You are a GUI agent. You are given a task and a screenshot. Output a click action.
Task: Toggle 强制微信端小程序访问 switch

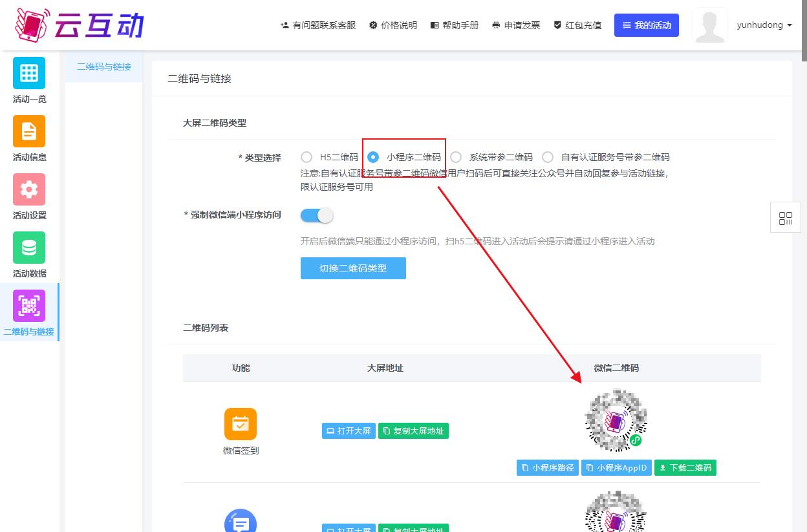tap(317, 215)
